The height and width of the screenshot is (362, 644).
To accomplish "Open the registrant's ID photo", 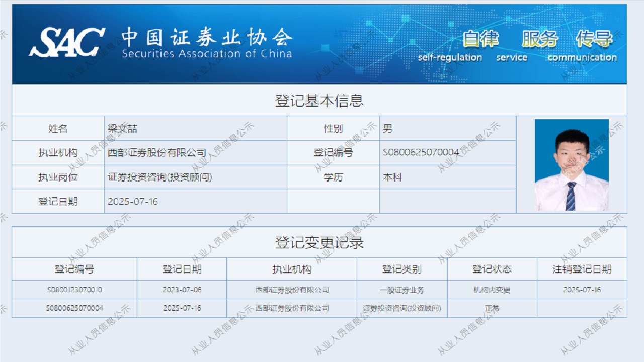I will (x=572, y=165).
